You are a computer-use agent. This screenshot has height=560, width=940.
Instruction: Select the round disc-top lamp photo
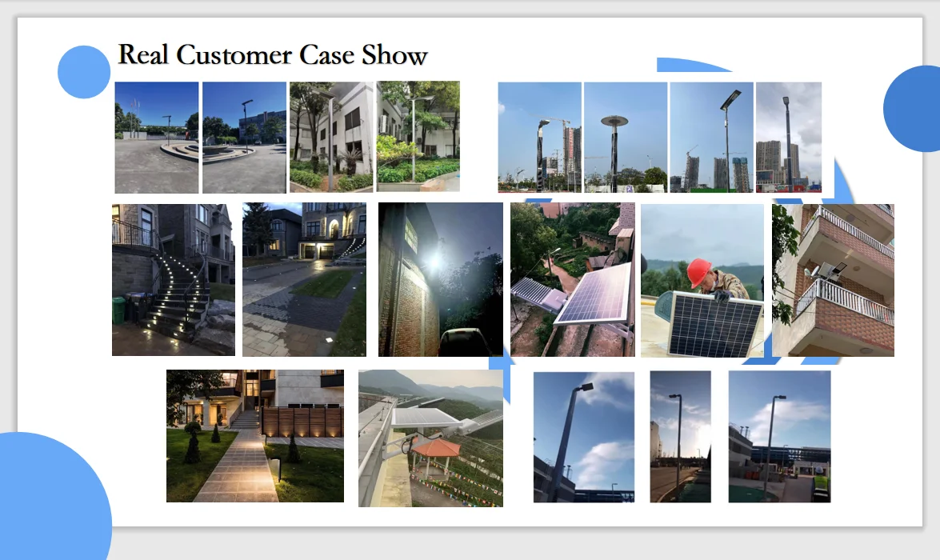[626, 138]
